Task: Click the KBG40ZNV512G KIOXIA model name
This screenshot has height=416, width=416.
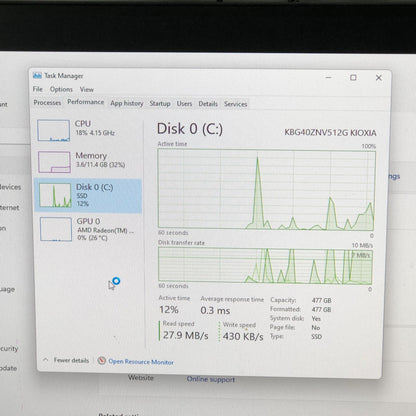Action: tap(330, 133)
